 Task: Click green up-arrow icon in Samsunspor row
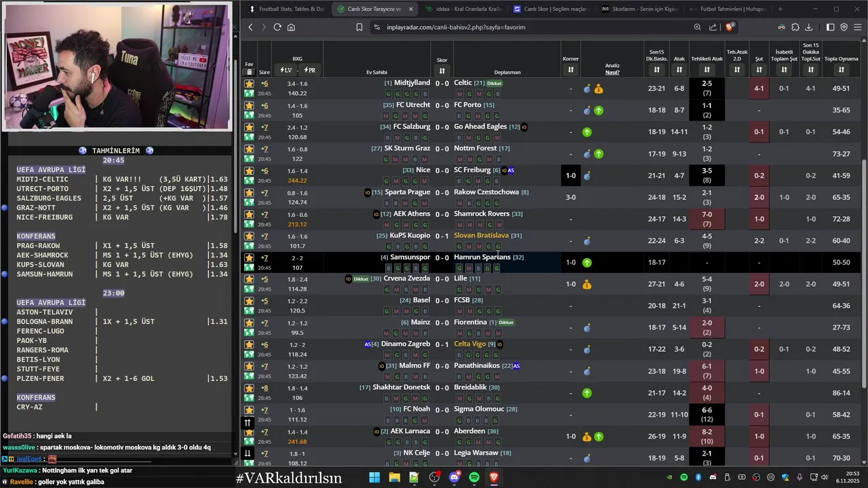[x=587, y=262]
